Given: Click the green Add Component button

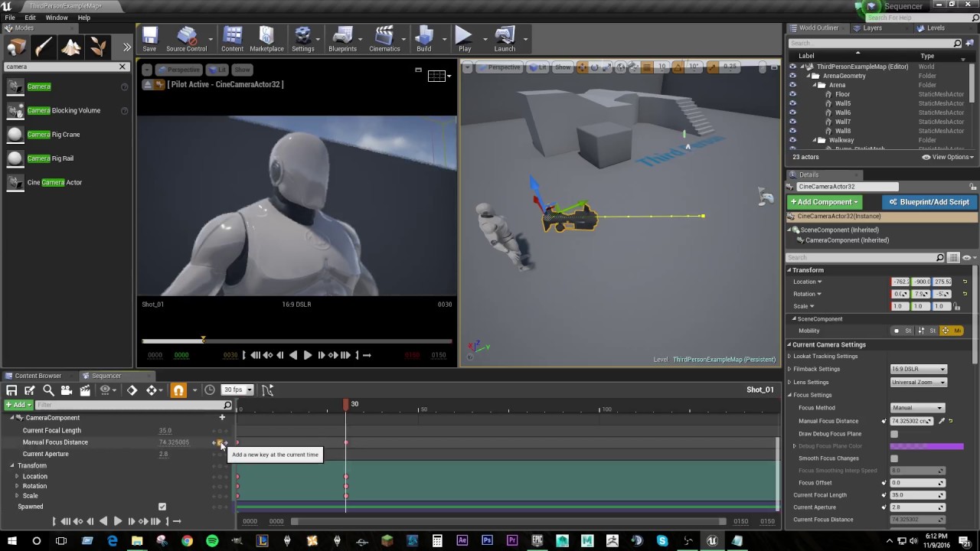Looking at the screenshot, I should pos(825,202).
